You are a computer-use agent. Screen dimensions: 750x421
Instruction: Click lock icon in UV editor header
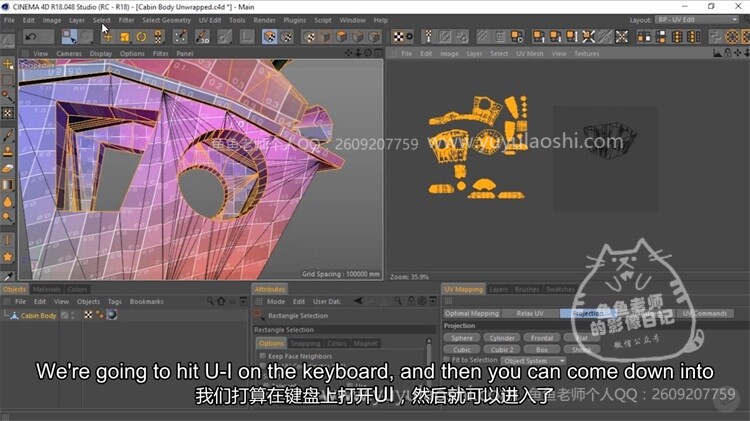(x=728, y=53)
